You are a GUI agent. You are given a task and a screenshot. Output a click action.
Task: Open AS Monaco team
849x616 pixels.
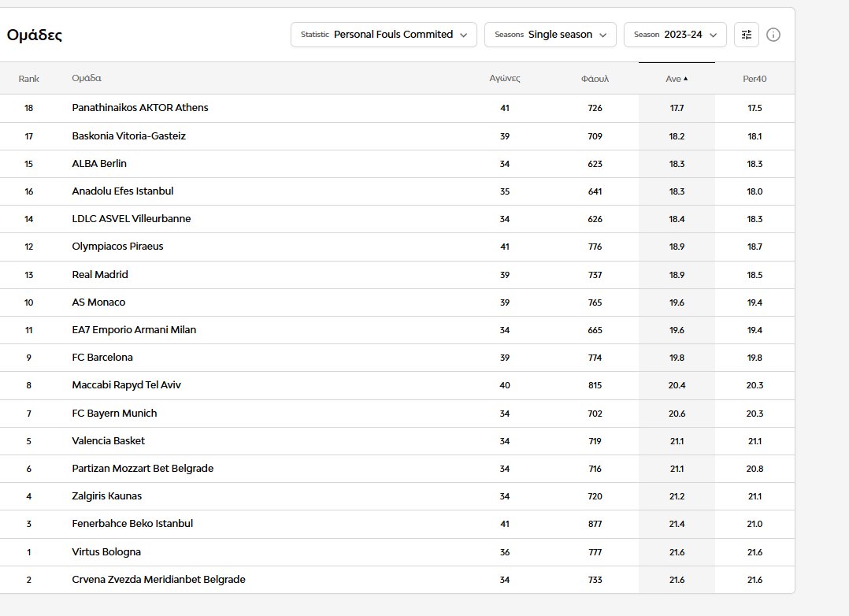pyautogui.click(x=98, y=302)
